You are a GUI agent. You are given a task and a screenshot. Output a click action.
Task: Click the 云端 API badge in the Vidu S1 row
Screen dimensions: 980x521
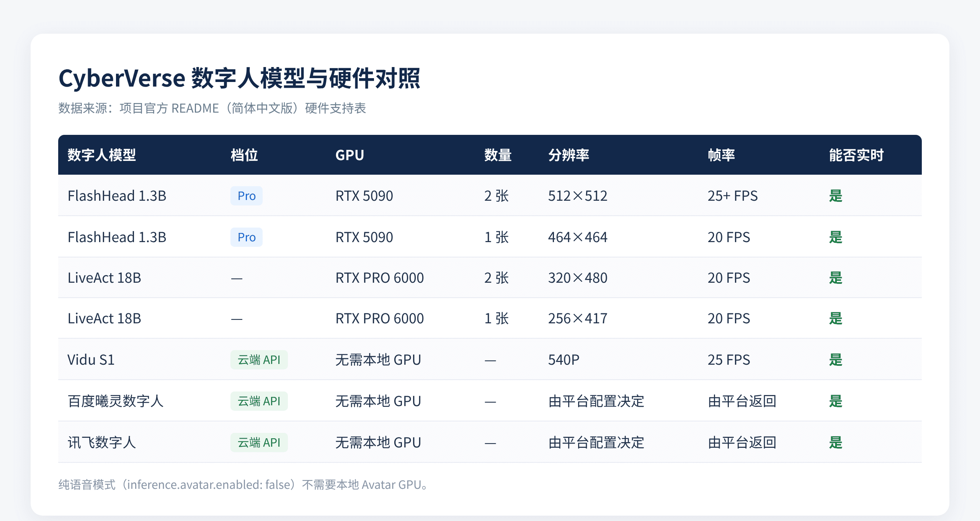pos(259,360)
